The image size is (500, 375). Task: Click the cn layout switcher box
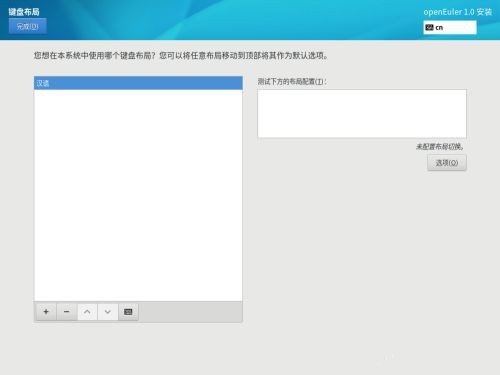tap(450, 27)
